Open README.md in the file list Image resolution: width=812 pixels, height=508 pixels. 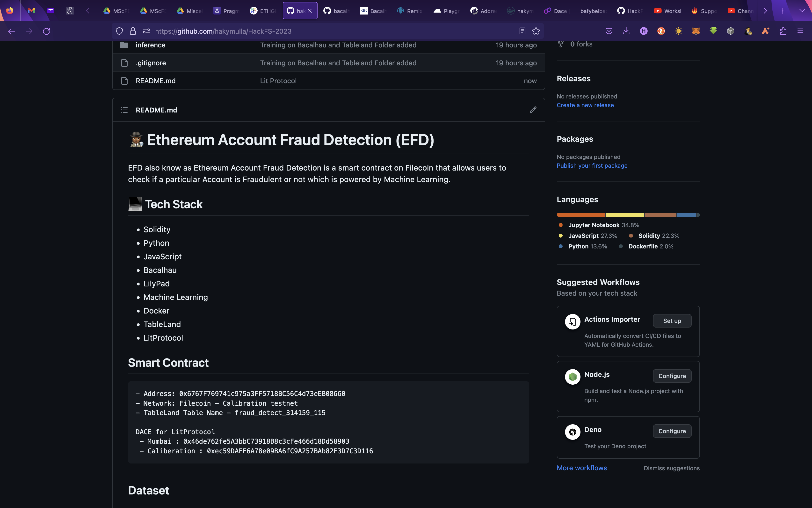[155, 81]
